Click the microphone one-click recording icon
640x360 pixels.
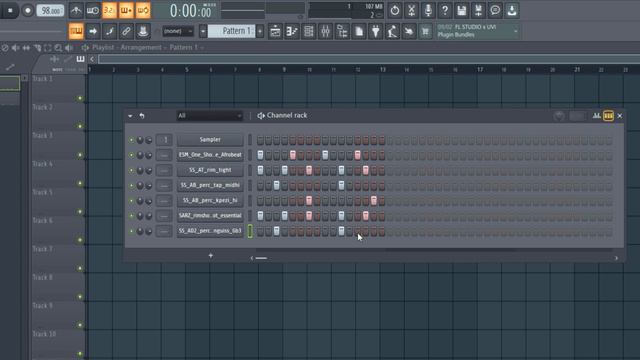click(428, 11)
